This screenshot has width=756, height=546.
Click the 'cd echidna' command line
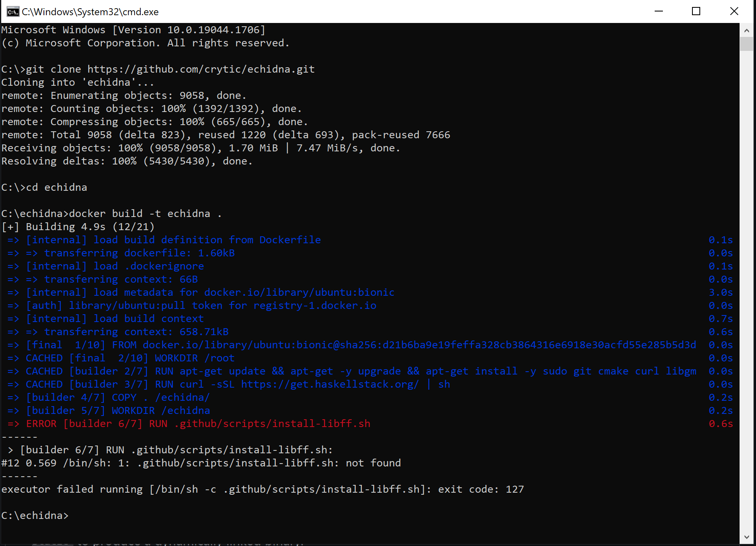tap(44, 187)
